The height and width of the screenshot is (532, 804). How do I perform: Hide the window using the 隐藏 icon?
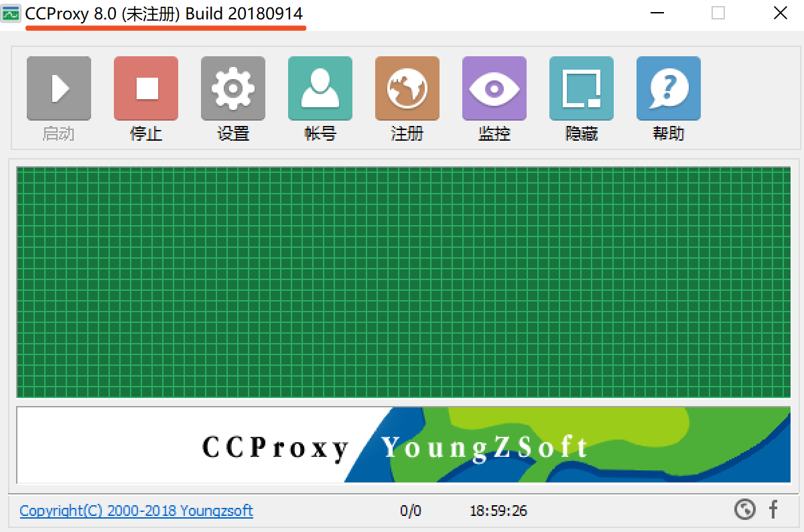pos(582,88)
